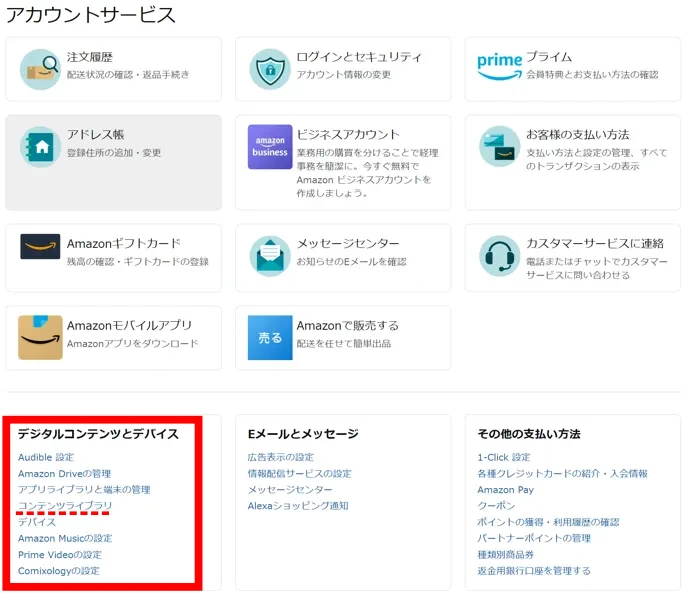This screenshot has width=700, height=597.
Task: Click the Amazonモバイルアプリ box icon
Action: pyautogui.click(x=40, y=337)
